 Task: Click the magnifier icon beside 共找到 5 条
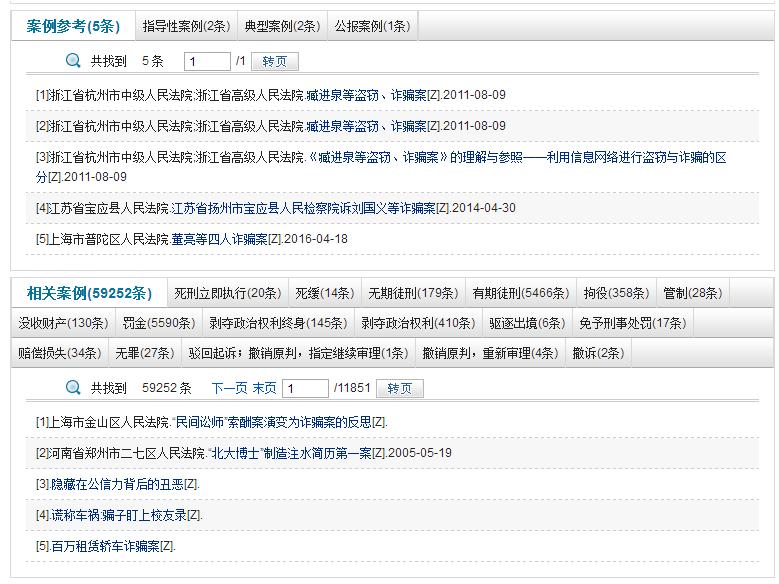click(x=73, y=61)
